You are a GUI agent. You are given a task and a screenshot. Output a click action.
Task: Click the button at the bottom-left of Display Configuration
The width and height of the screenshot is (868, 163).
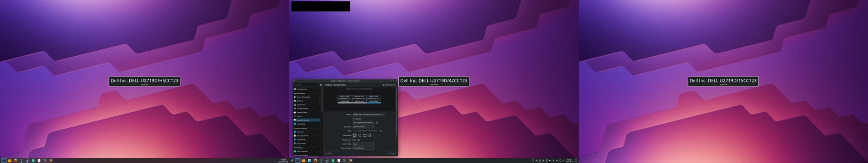point(329,153)
